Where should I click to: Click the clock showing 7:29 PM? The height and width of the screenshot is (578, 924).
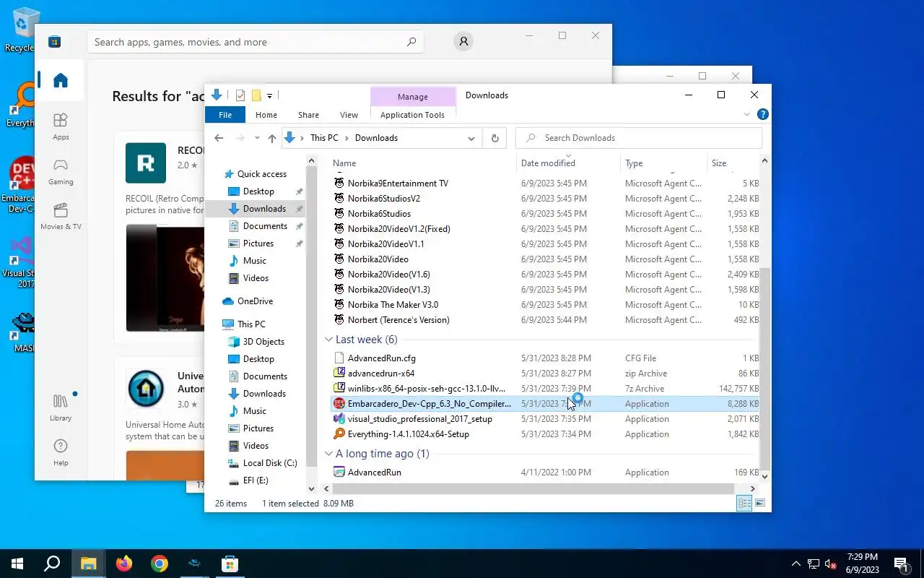(x=862, y=557)
